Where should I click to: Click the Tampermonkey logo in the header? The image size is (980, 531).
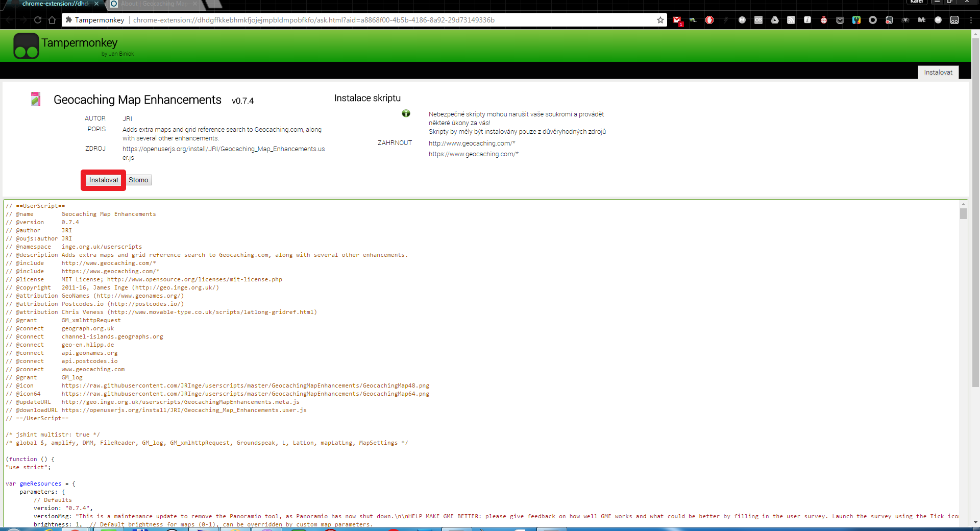[27, 45]
